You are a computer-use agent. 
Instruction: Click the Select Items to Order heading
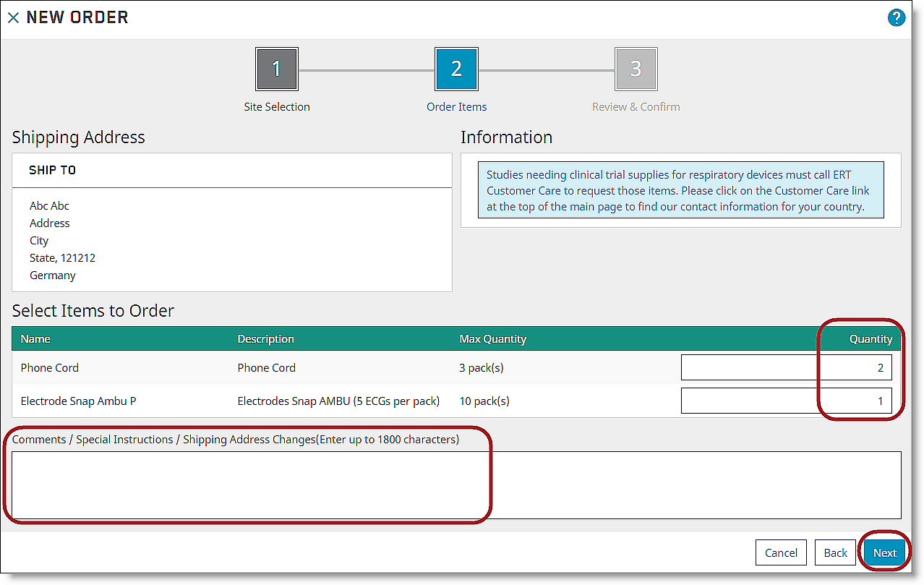click(93, 311)
